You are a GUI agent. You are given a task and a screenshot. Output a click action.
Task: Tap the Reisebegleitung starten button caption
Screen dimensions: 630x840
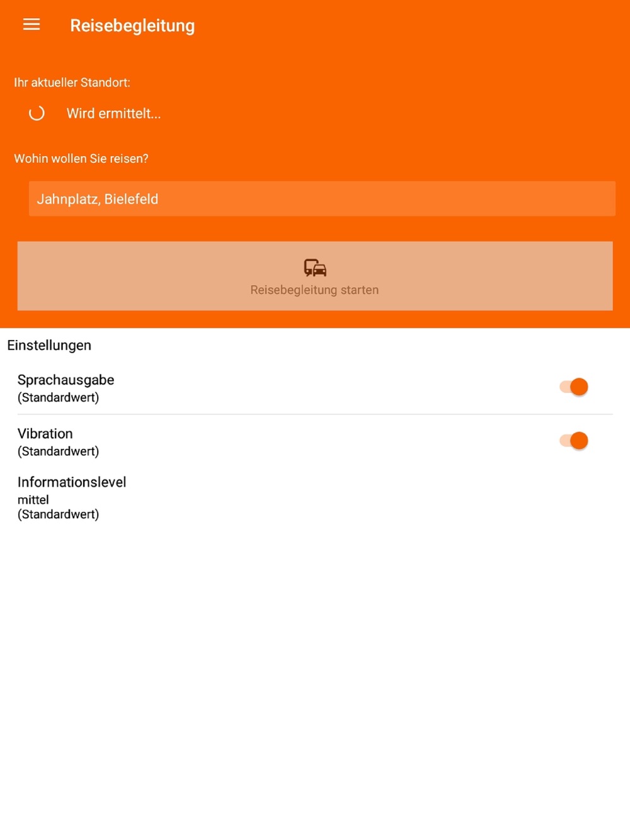(x=314, y=290)
